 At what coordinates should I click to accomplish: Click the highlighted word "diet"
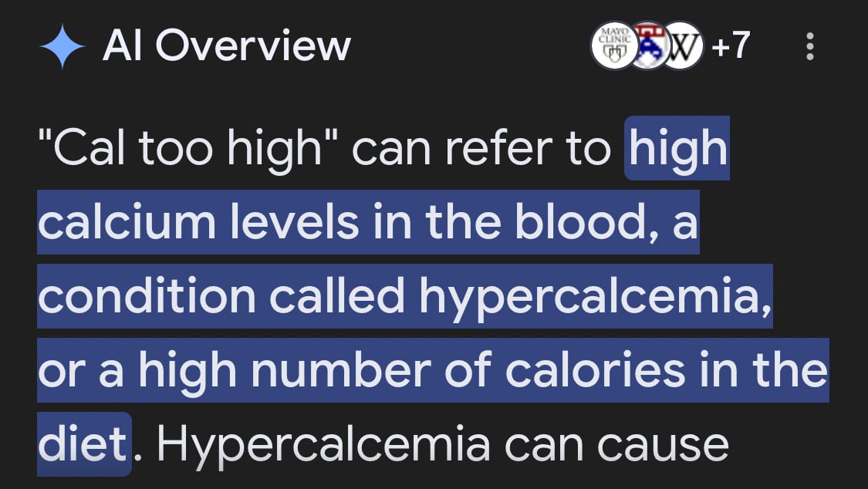[x=83, y=444]
